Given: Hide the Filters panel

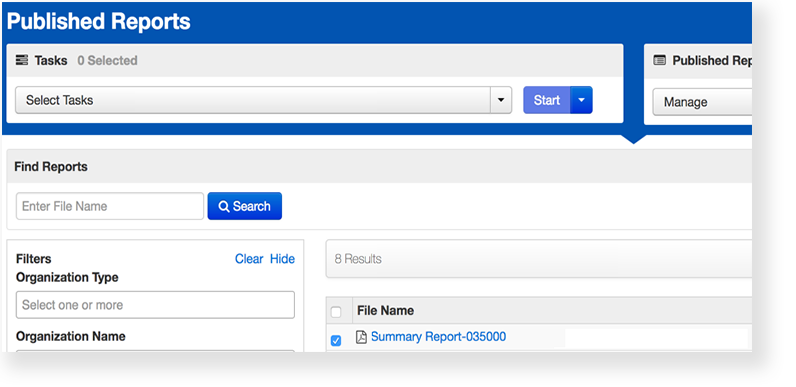Looking at the screenshot, I should (x=282, y=259).
